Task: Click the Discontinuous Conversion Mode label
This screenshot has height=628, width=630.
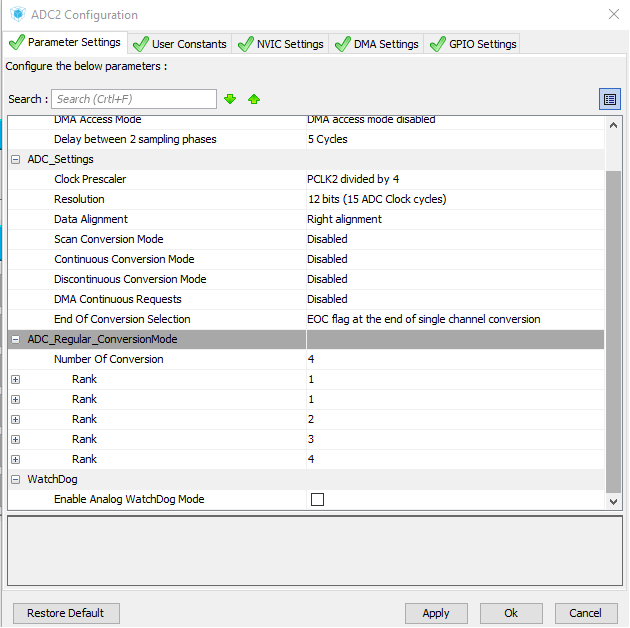Action: point(130,279)
